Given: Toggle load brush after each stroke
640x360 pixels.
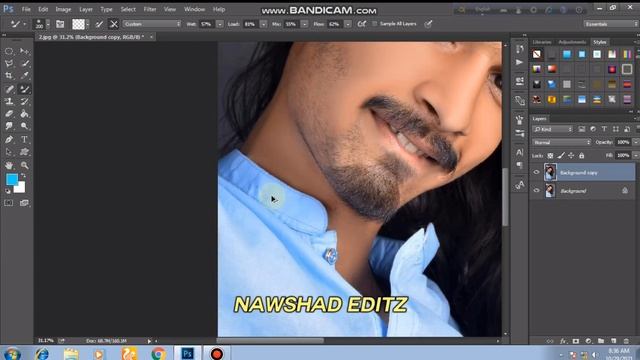Looking at the screenshot, I should pos(99,24).
